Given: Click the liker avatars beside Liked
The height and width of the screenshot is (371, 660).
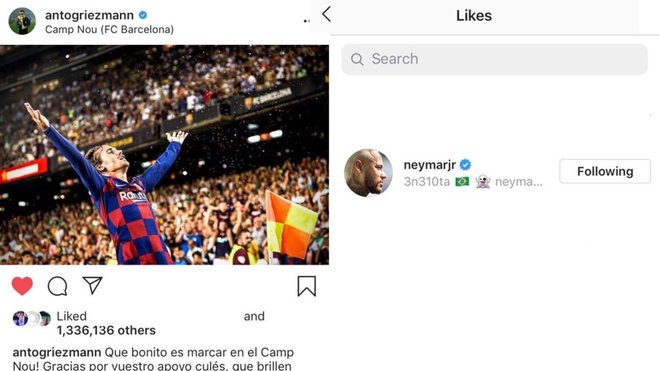Looking at the screenshot, I should pos(32,319).
